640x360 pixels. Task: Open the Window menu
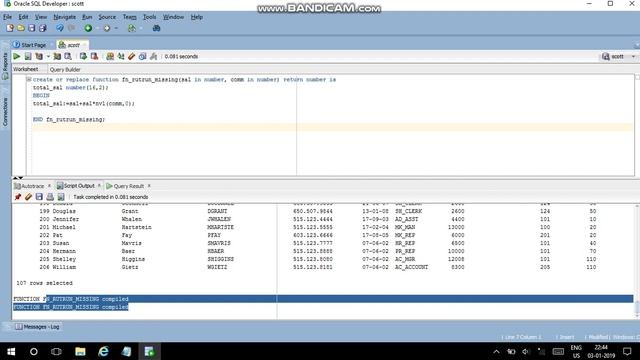173,17
